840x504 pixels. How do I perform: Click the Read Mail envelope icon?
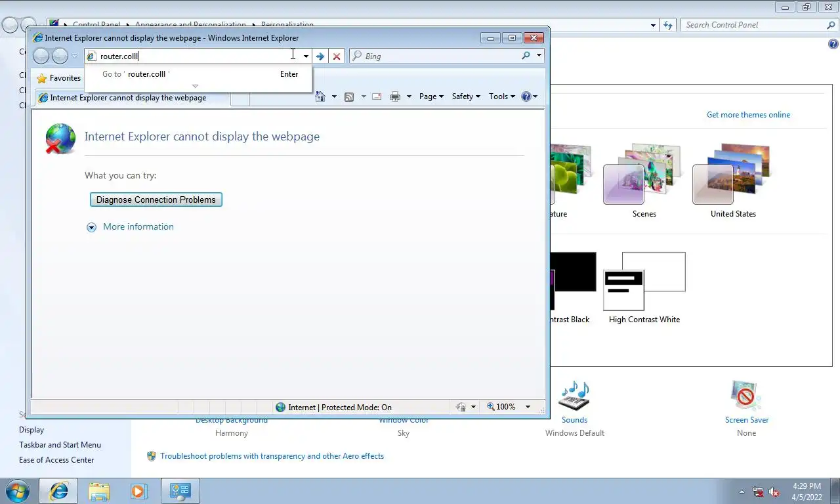point(377,96)
